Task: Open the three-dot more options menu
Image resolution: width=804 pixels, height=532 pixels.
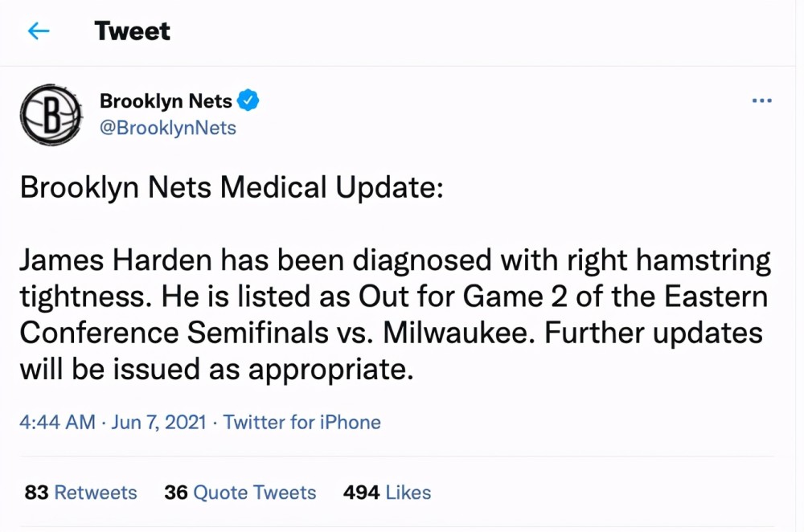Action: 761,100
